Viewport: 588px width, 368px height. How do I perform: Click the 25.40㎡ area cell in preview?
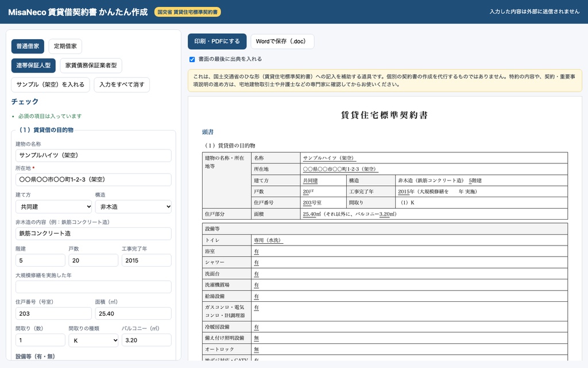click(434, 214)
